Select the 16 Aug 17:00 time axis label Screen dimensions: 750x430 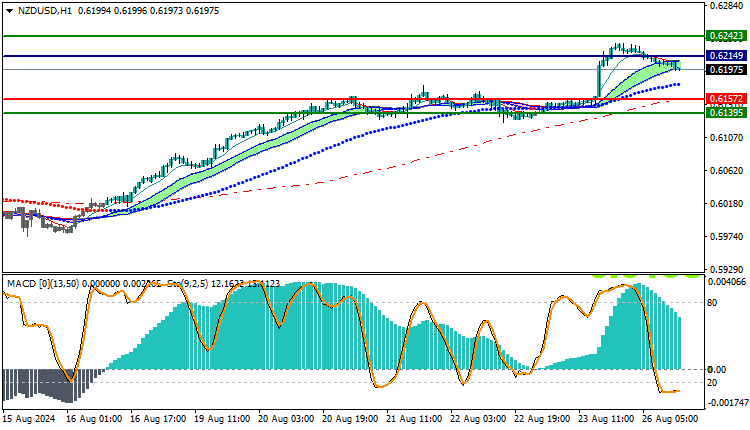click(159, 419)
